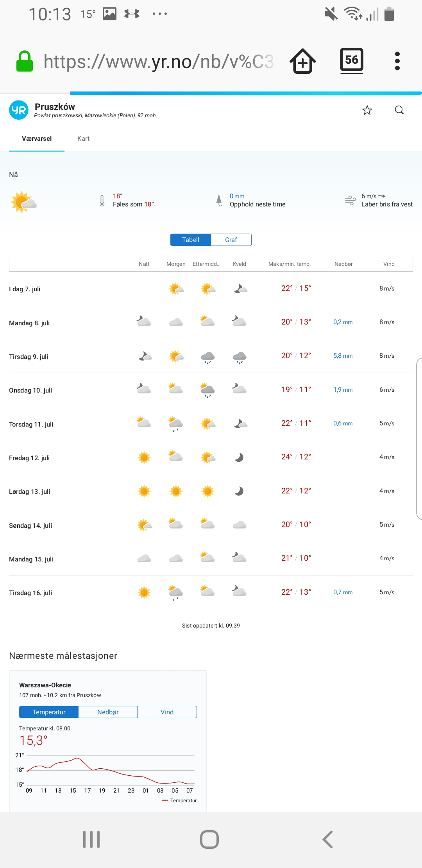Image resolution: width=422 pixels, height=868 pixels.
Task: Select the Værvarsel tab
Action: tap(37, 139)
